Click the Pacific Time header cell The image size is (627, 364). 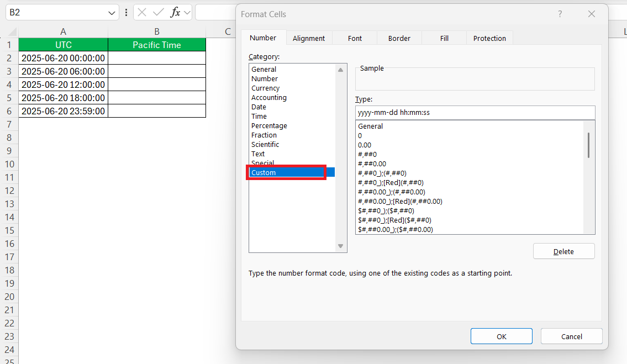click(x=157, y=45)
